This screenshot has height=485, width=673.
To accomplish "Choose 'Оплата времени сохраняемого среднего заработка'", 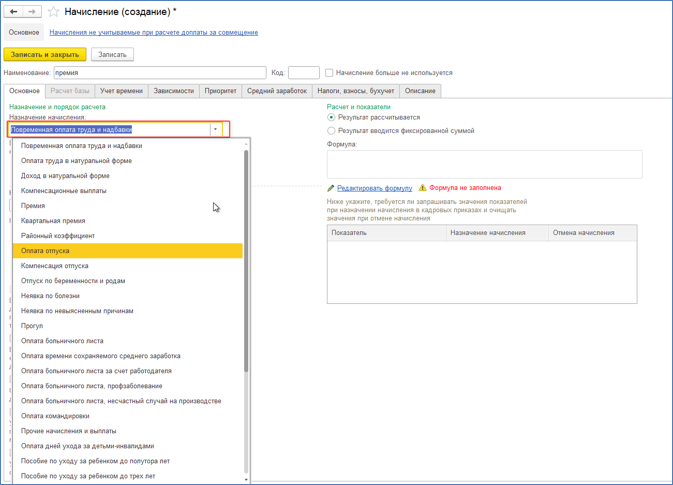I will 128,356.
